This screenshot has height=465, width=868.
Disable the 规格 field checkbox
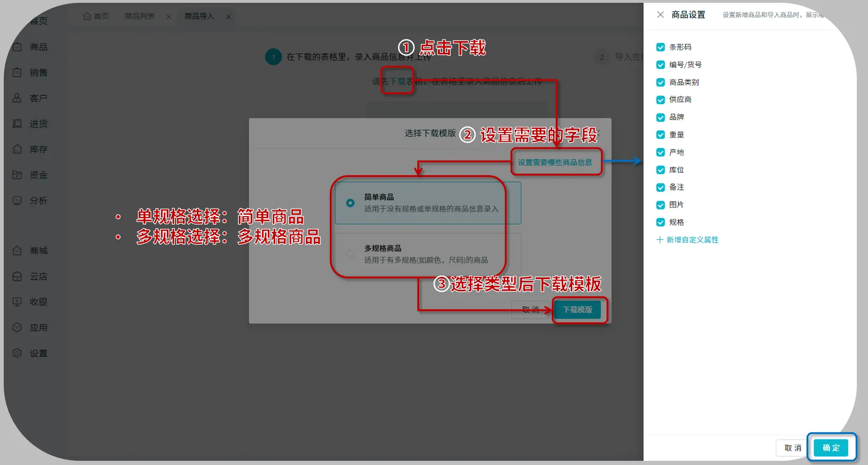(x=660, y=223)
